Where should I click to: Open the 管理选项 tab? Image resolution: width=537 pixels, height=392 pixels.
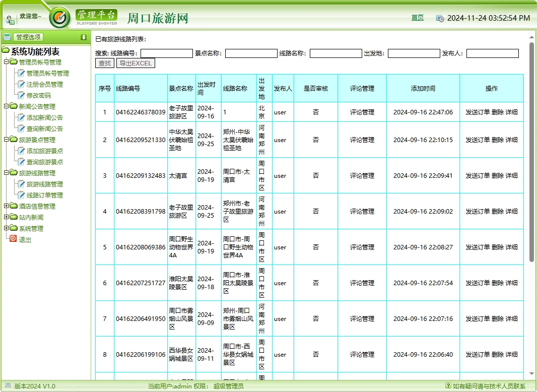coord(29,36)
